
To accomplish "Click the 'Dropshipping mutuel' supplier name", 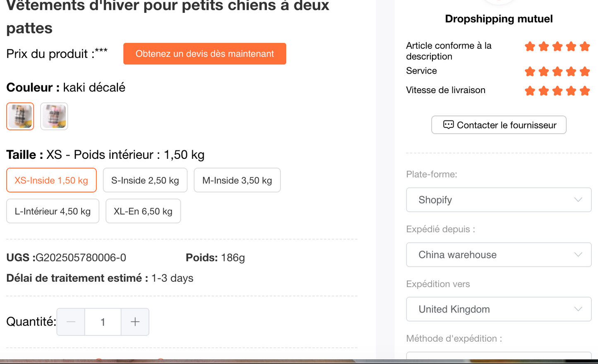I will [499, 19].
